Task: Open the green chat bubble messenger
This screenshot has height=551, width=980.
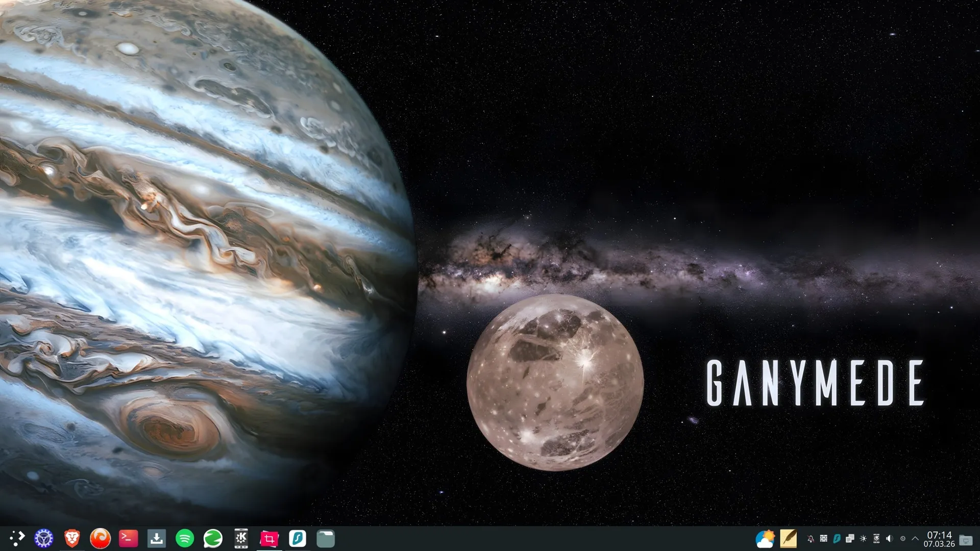Action: [213, 538]
